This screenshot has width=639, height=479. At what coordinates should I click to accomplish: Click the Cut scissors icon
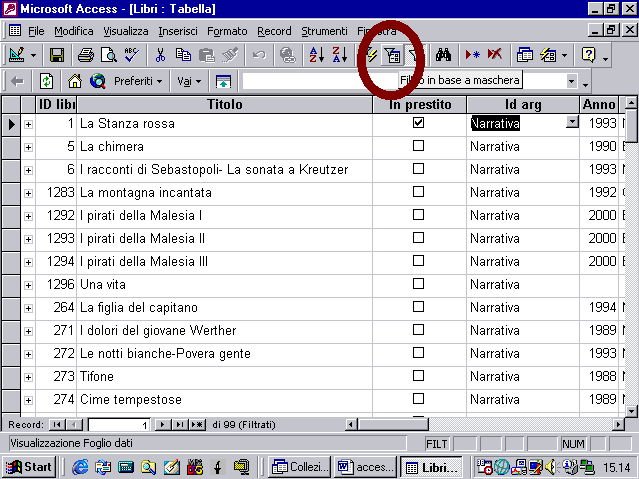[x=160, y=55]
